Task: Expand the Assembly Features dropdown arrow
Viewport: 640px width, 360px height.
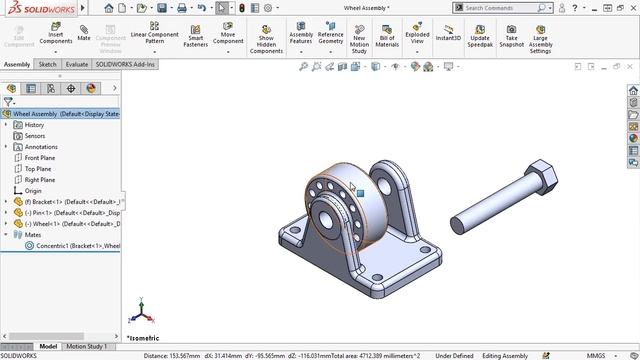Action: 301,52
